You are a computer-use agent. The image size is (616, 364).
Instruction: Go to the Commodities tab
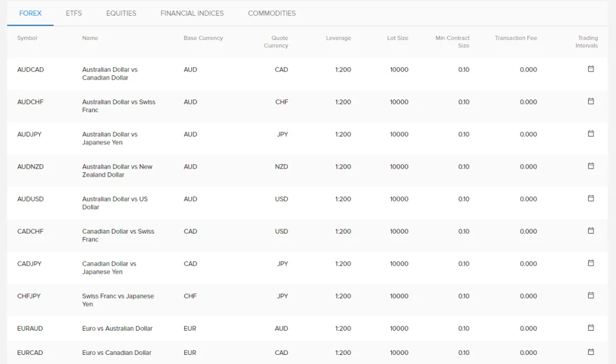coord(272,13)
